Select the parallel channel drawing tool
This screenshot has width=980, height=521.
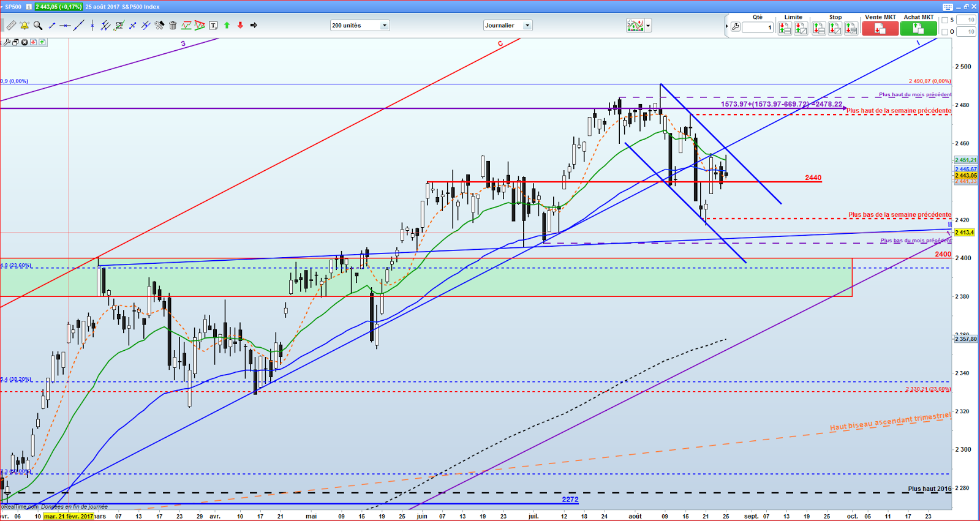[x=105, y=25]
